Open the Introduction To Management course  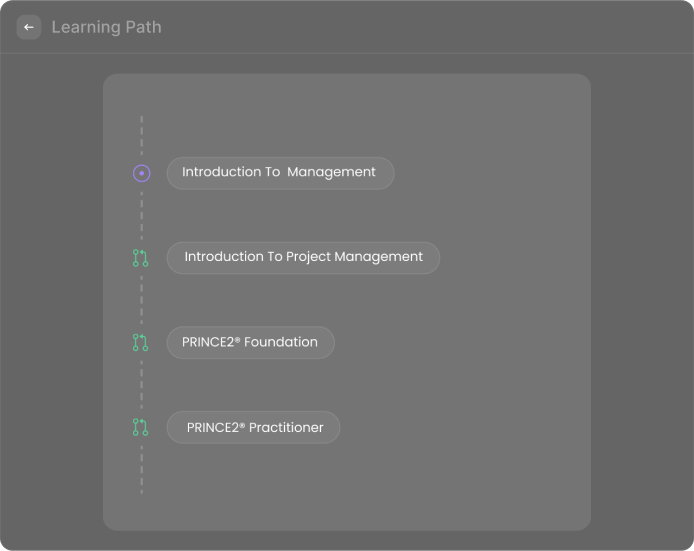pos(280,173)
